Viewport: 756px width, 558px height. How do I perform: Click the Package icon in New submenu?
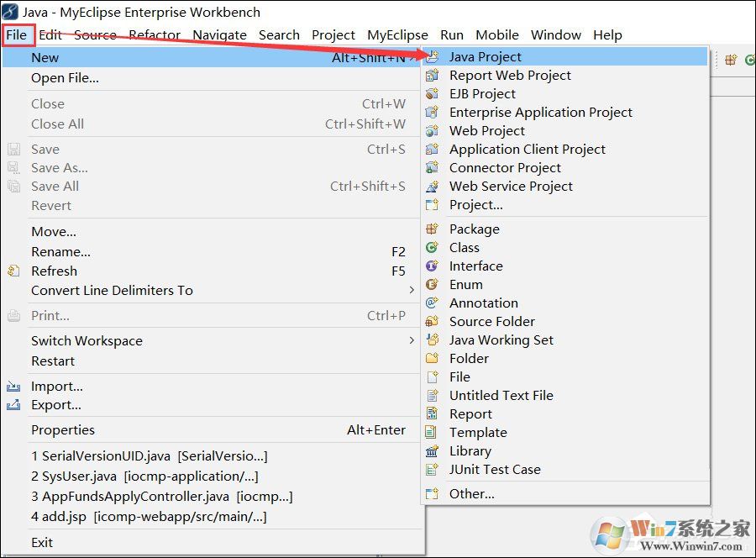tap(433, 229)
